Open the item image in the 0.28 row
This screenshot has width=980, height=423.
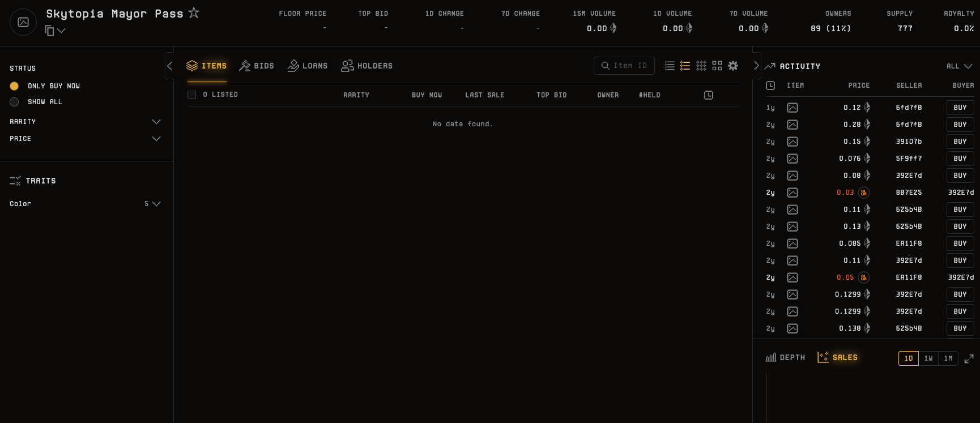pyautogui.click(x=792, y=125)
